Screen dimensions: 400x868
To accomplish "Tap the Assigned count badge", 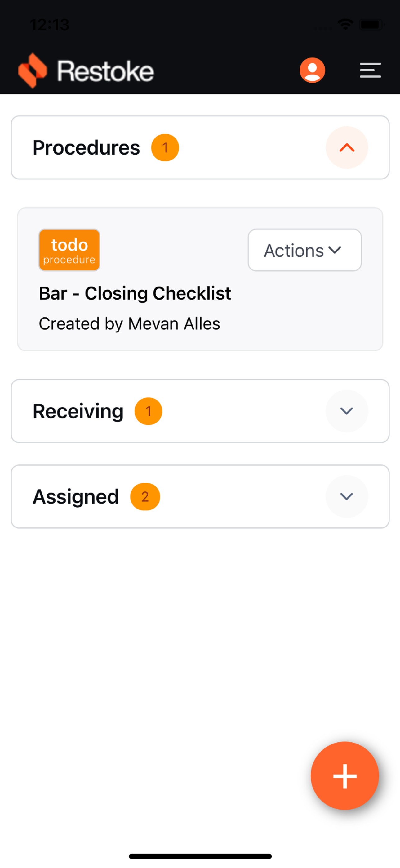I will tap(145, 497).
